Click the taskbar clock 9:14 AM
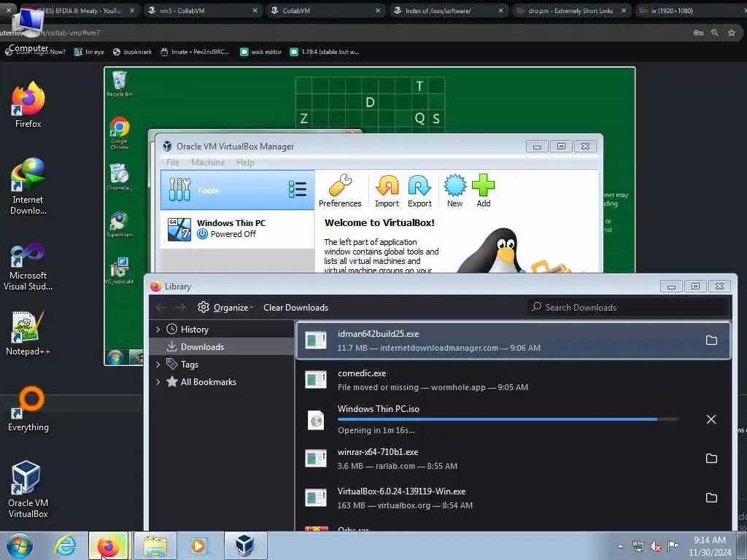Screen dimensions: 747x560 pos(709,546)
